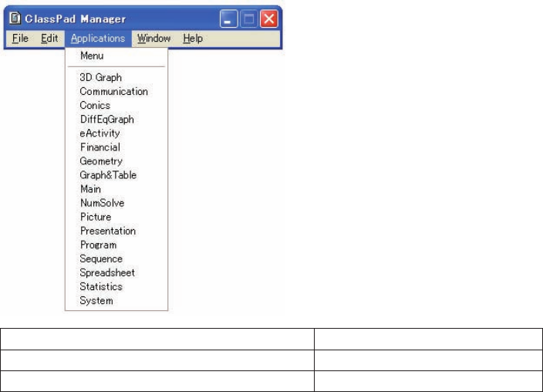Open the System application
The image size is (543, 392).
[116, 300]
